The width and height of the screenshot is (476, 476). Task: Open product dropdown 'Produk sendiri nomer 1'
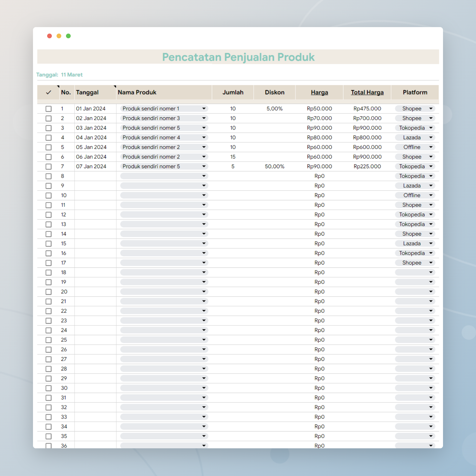click(164, 109)
